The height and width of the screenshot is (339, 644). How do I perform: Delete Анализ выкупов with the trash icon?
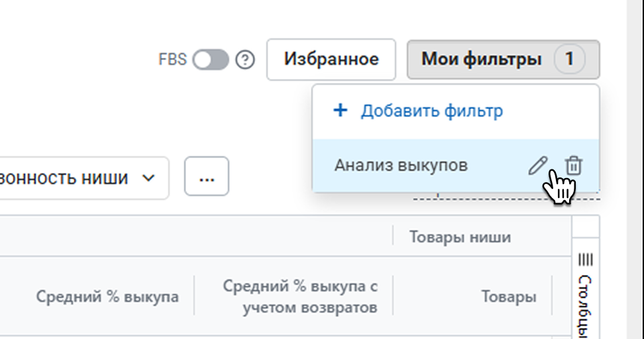pyautogui.click(x=573, y=166)
